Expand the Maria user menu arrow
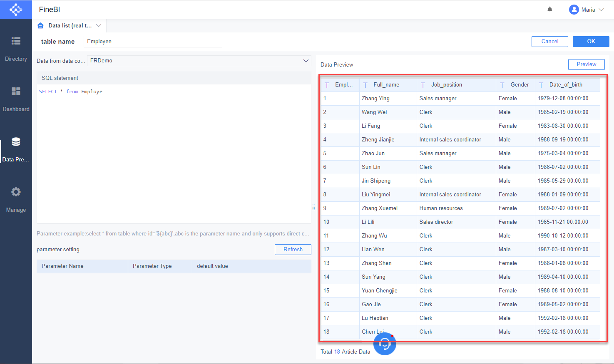 (x=601, y=10)
